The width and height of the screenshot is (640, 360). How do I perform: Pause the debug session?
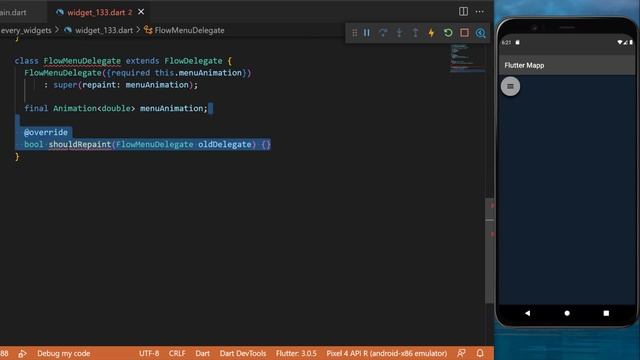click(367, 33)
